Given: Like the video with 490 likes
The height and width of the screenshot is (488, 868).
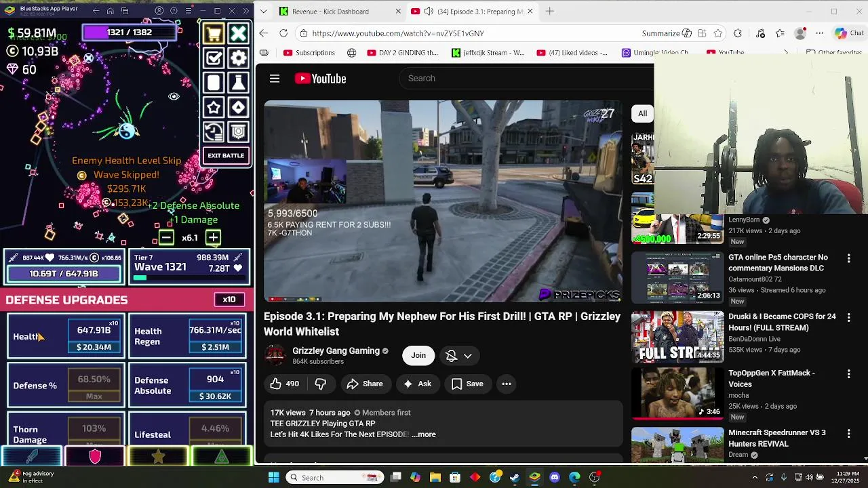Looking at the screenshot, I should tap(284, 384).
